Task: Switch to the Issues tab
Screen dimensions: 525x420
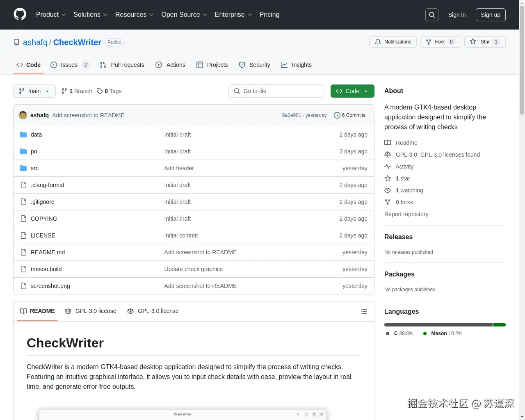Action: 69,65
